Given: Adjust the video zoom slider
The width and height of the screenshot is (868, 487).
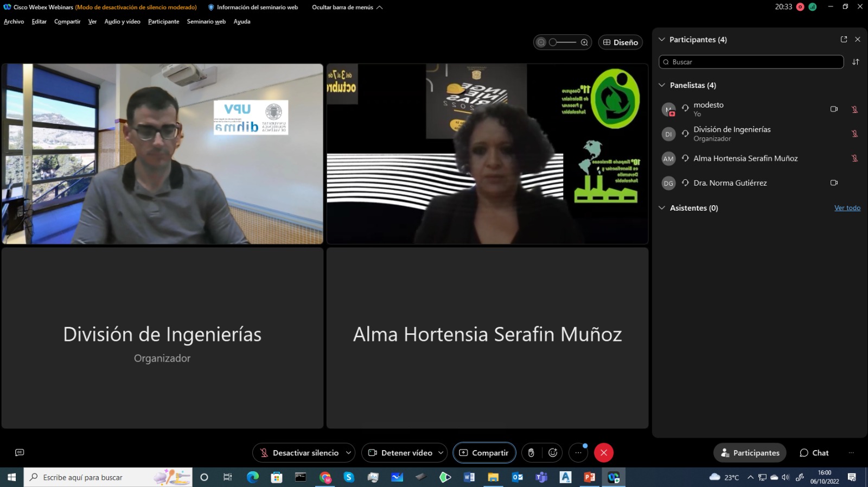Looking at the screenshot, I should tap(563, 42).
